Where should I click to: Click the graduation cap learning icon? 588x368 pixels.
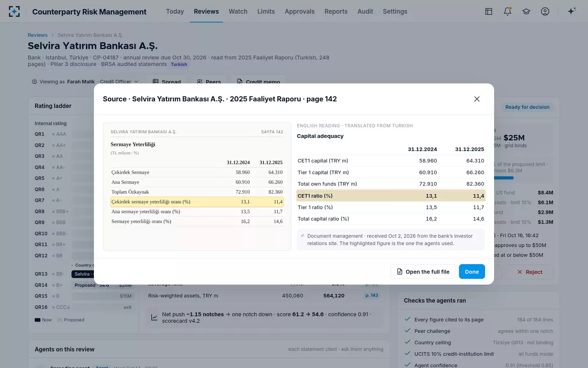(x=526, y=11)
